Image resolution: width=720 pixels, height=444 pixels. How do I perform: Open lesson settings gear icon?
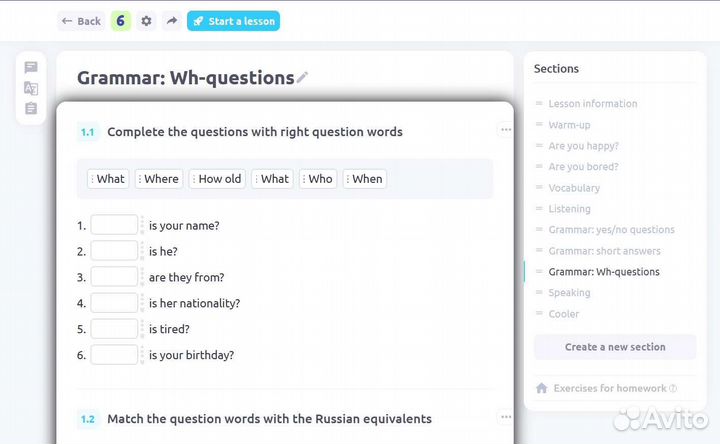(x=147, y=21)
